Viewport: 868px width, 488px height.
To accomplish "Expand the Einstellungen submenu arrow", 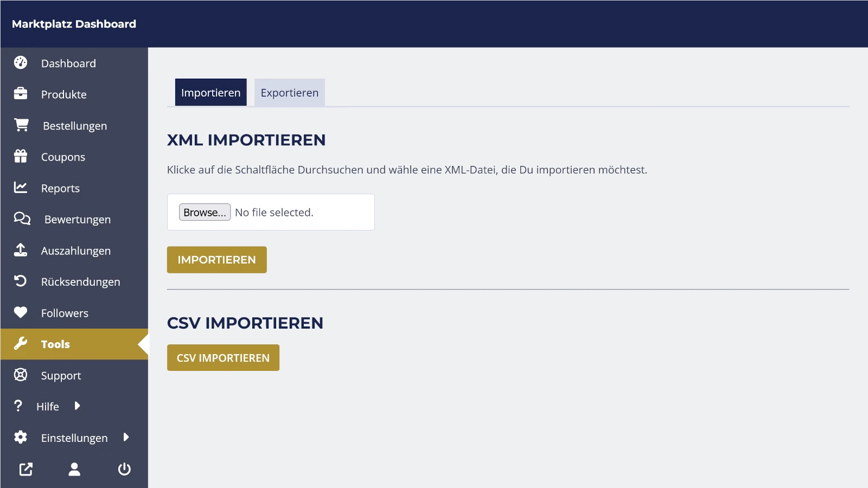I will (126, 437).
